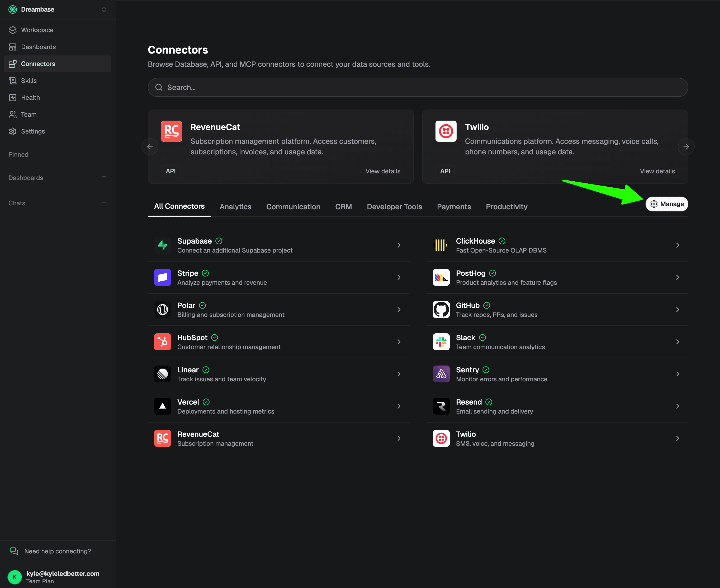The image size is (720, 588).
Task: Click "Billing and subscription management" description
Action: [x=231, y=315]
